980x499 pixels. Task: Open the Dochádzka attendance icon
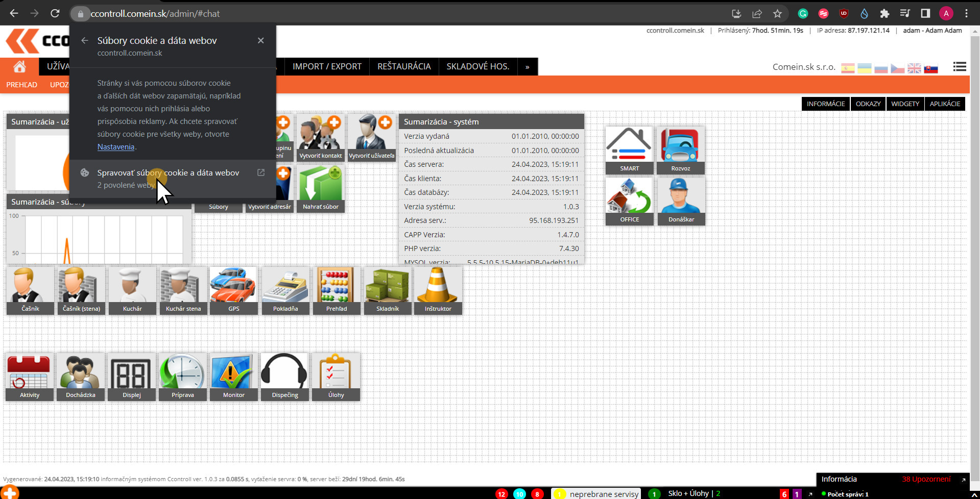(81, 376)
